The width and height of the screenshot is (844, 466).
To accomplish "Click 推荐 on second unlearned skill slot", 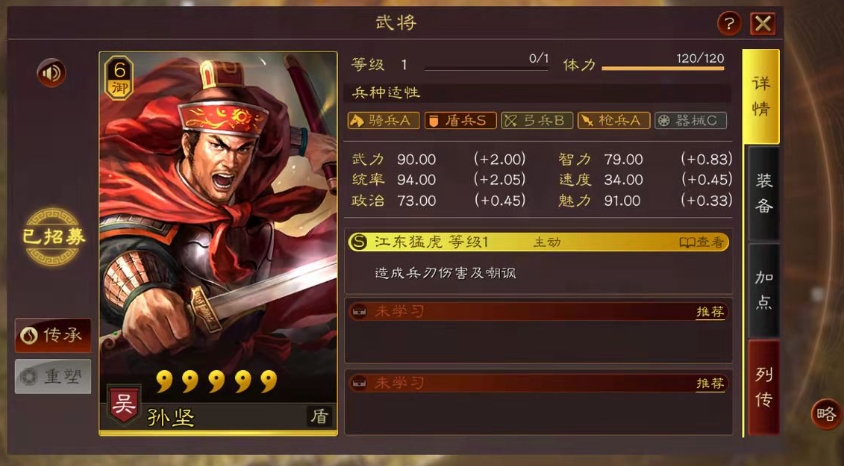I will click(710, 383).
